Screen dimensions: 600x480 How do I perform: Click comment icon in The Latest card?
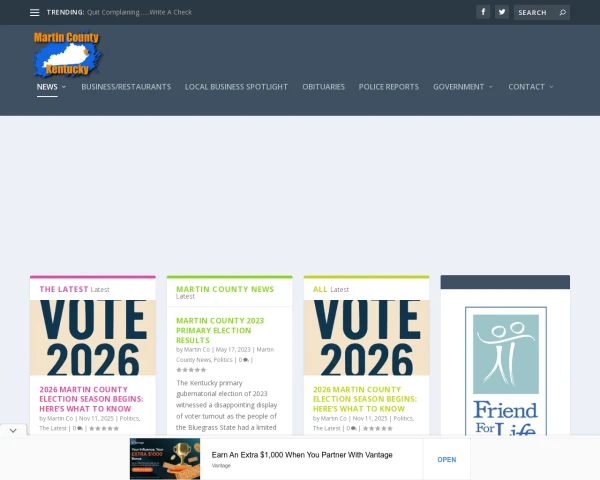80,428
